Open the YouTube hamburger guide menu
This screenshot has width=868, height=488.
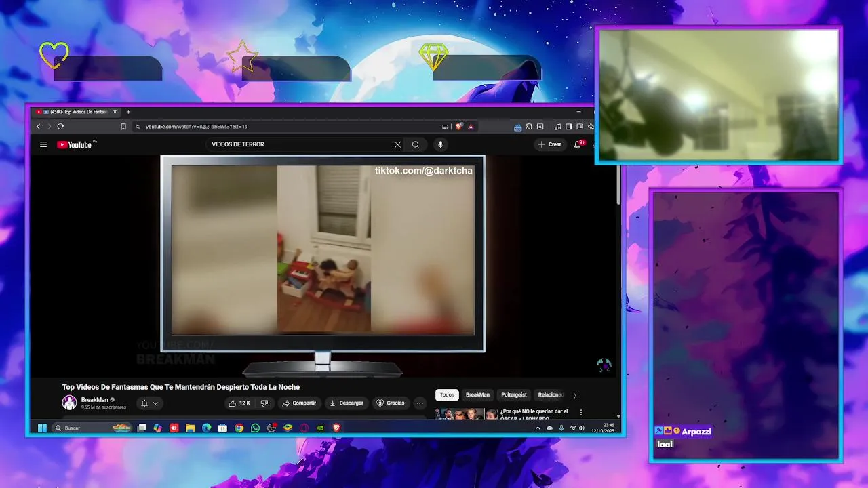click(43, 144)
